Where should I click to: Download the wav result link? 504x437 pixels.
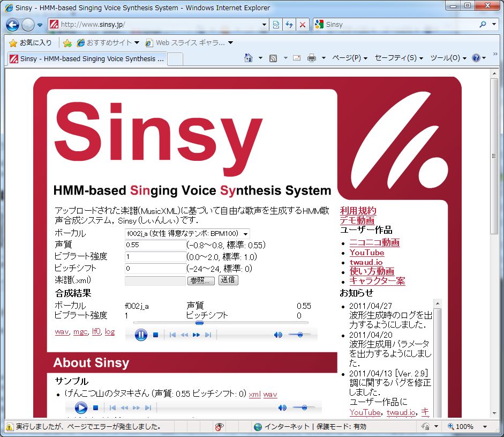pos(62,331)
